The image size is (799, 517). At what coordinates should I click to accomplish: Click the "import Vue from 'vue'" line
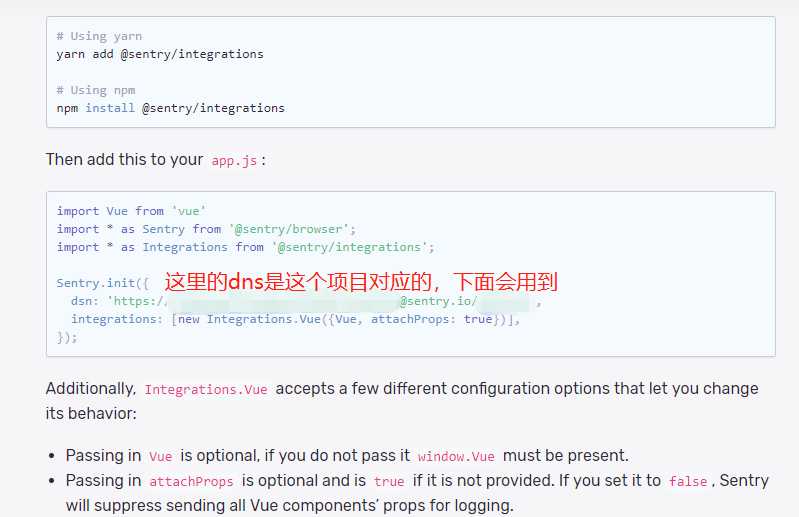(131, 211)
